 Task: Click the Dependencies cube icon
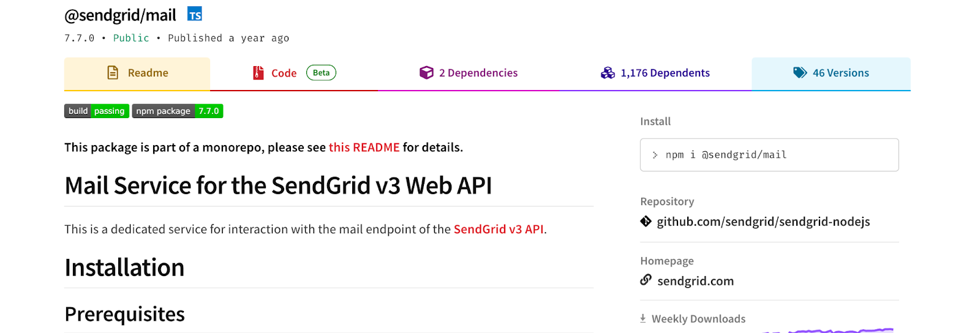tap(426, 73)
